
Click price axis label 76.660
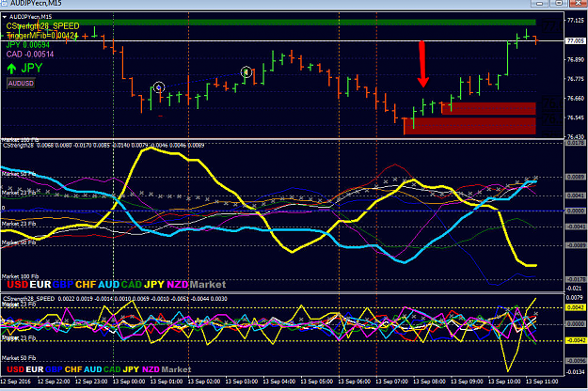(576, 99)
